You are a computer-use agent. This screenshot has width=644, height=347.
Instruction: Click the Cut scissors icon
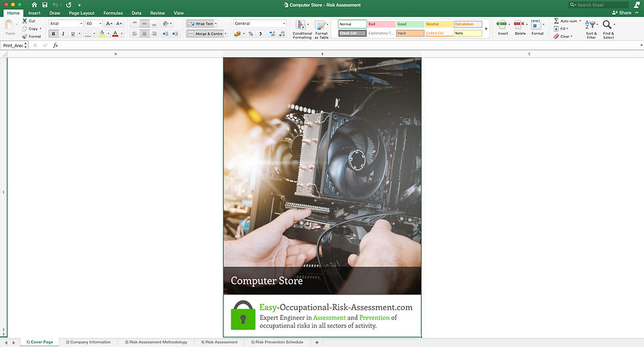[x=25, y=20]
